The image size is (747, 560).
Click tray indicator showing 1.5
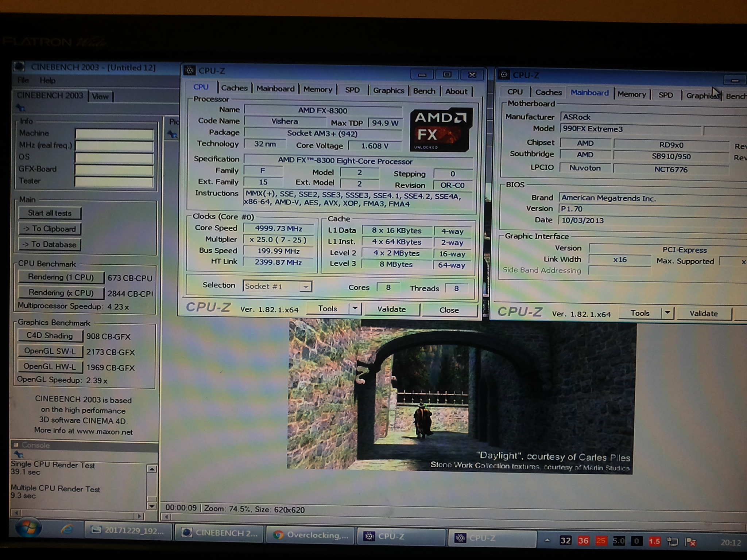pos(654,541)
